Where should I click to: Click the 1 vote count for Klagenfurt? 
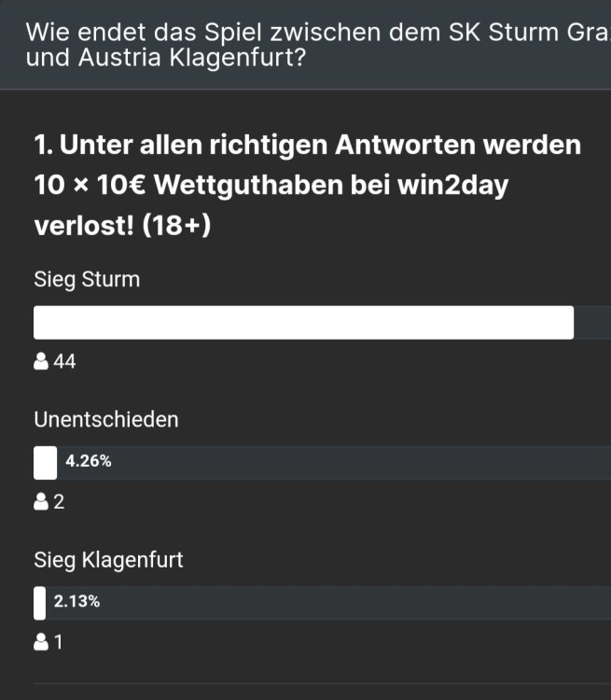point(59,642)
